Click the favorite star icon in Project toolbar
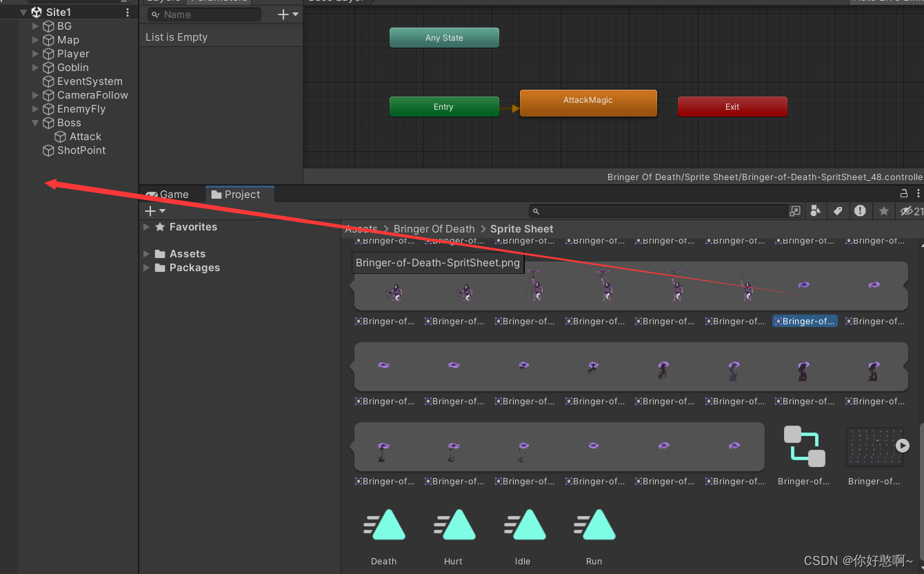This screenshot has width=924, height=574. (x=883, y=211)
